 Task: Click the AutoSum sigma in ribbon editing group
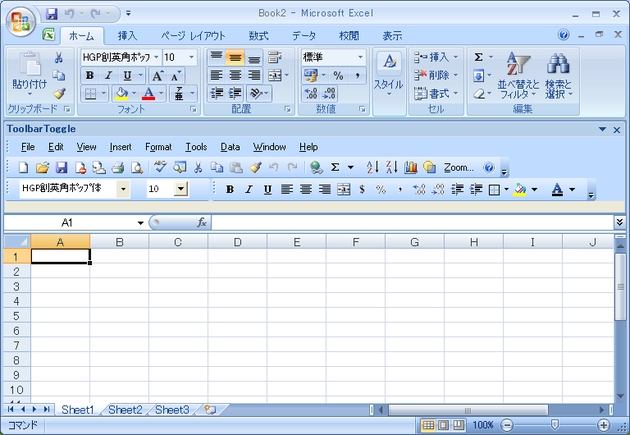[x=478, y=57]
